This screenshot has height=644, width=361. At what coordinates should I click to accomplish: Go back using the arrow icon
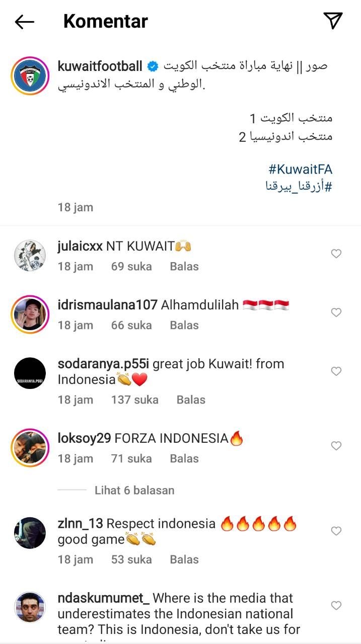(x=24, y=21)
